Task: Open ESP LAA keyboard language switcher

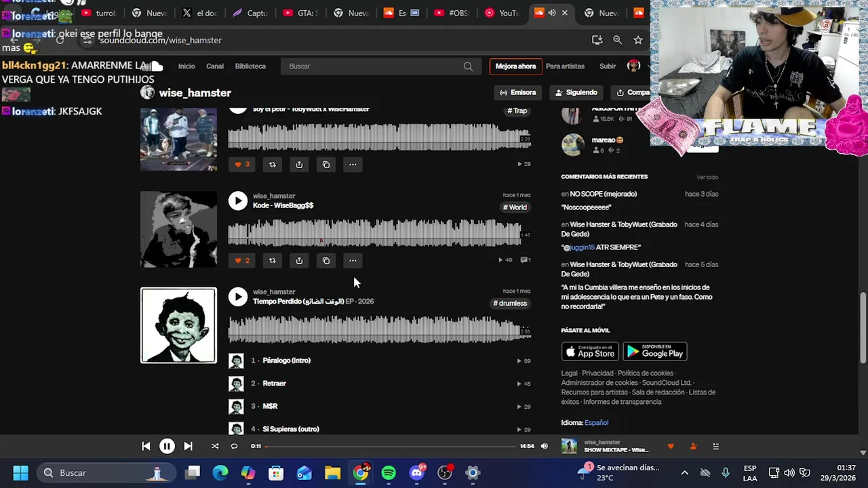Action: (x=750, y=472)
